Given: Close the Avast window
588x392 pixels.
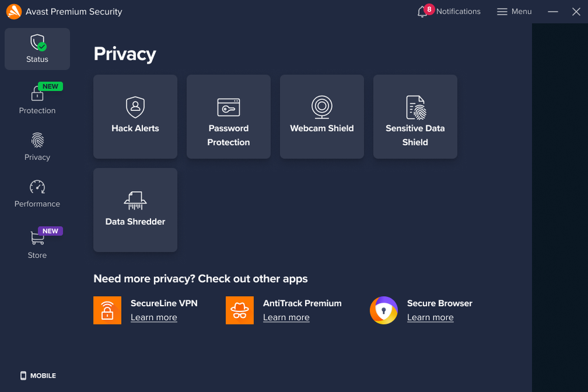Looking at the screenshot, I should 576,12.
